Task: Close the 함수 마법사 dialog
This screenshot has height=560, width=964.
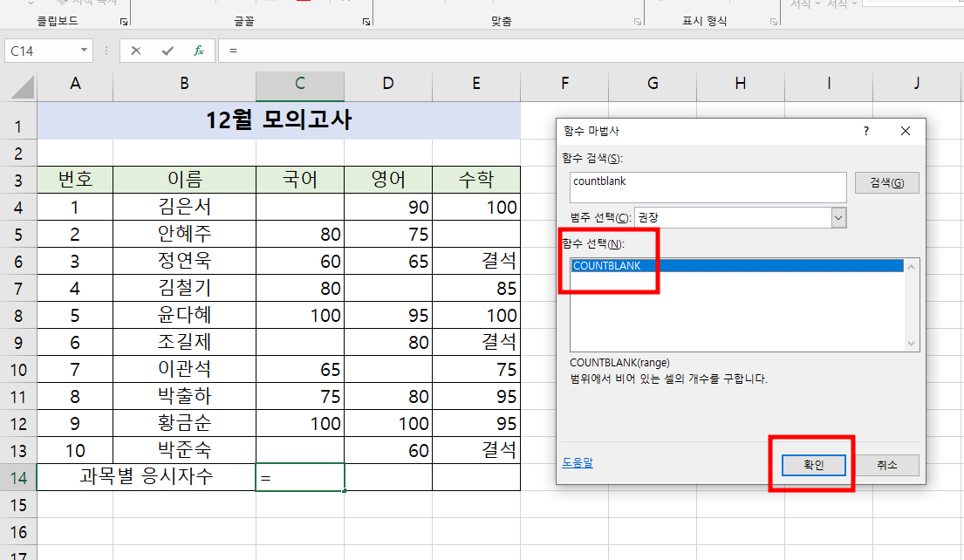Action: click(905, 131)
